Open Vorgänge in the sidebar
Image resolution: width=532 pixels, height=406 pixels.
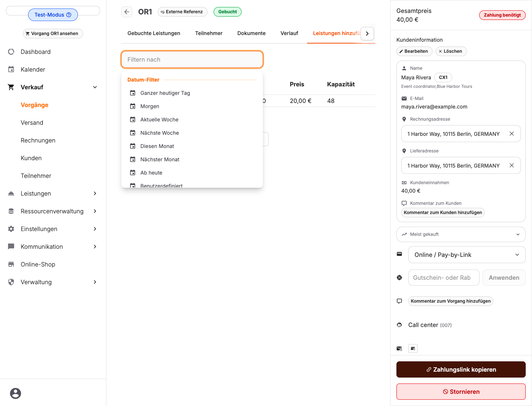pos(35,105)
